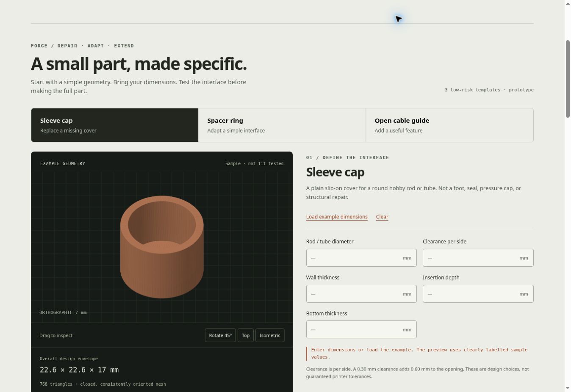Image resolution: width=571 pixels, height=392 pixels.
Task: Click the "Enter dimensions or load the example" notice
Action: pos(419,353)
